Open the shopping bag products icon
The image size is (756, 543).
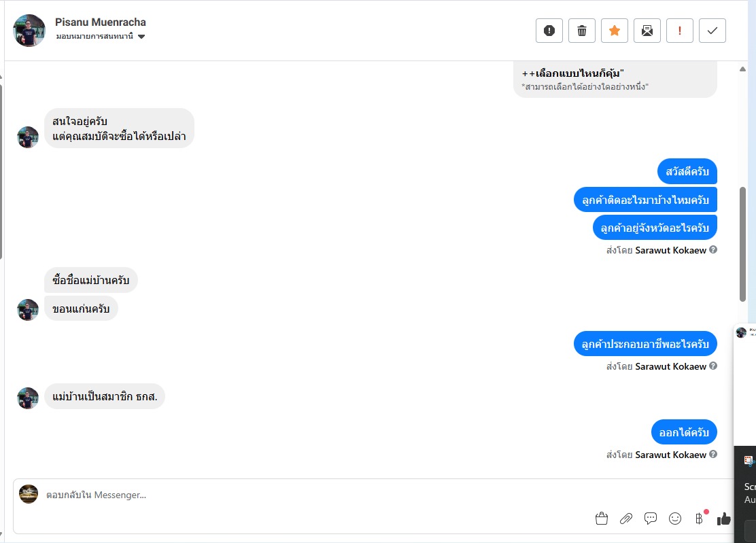(602, 519)
